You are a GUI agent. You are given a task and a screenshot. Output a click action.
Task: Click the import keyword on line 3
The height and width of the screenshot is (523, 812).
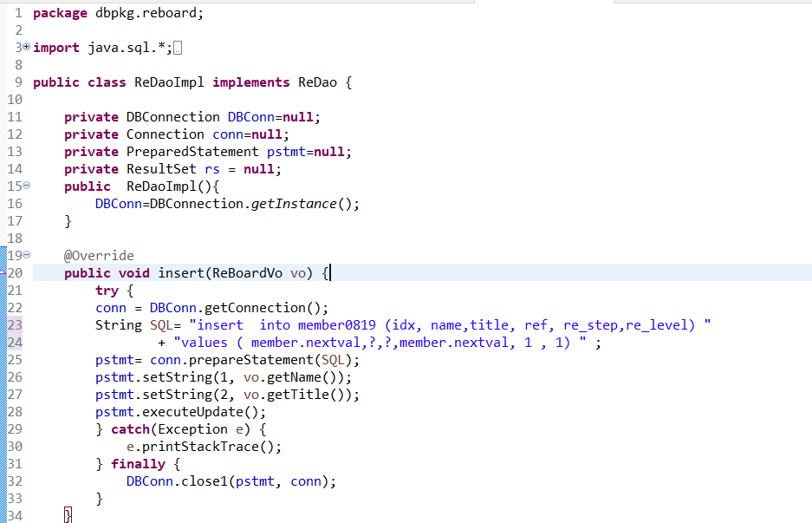[x=56, y=48]
